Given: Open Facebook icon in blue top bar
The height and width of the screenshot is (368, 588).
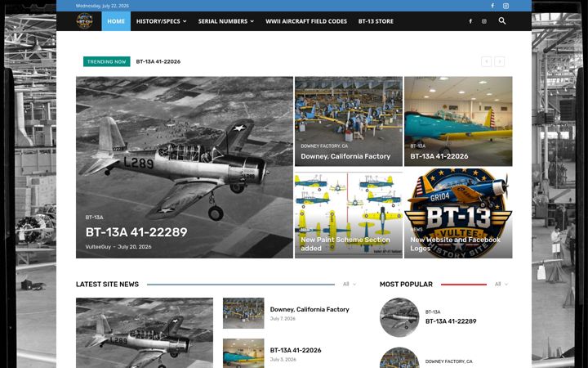Looking at the screenshot, I should click(x=492, y=6).
